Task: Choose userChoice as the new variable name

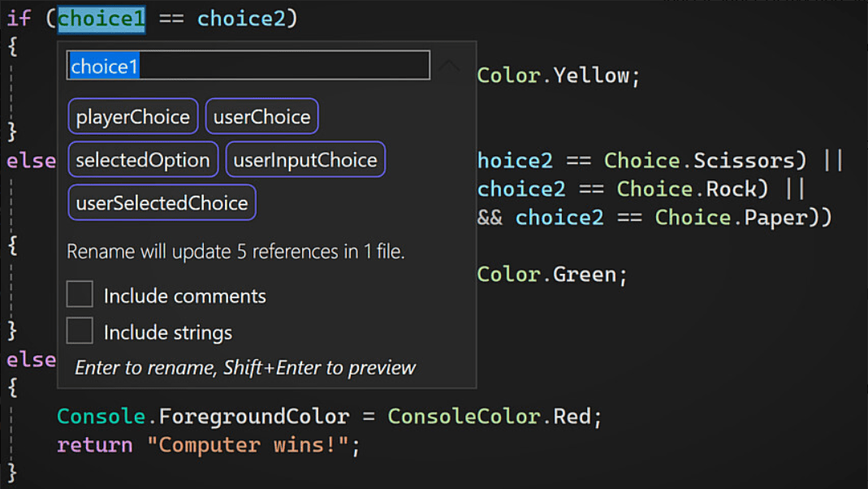Action: tap(261, 116)
